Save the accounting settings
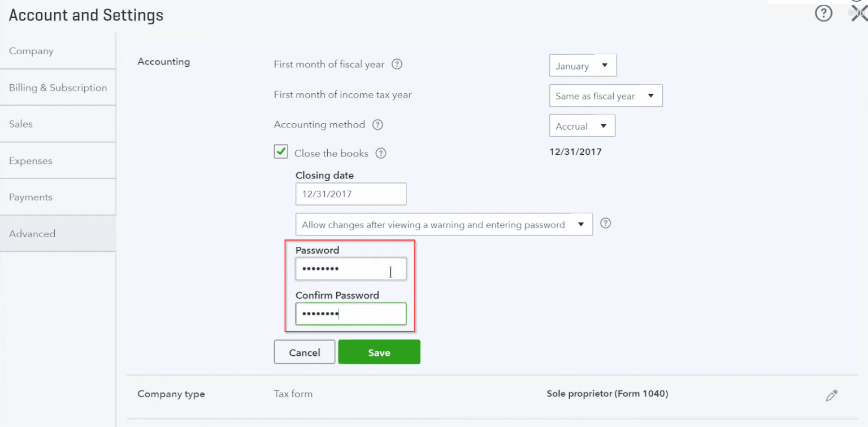 click(379, 352)
